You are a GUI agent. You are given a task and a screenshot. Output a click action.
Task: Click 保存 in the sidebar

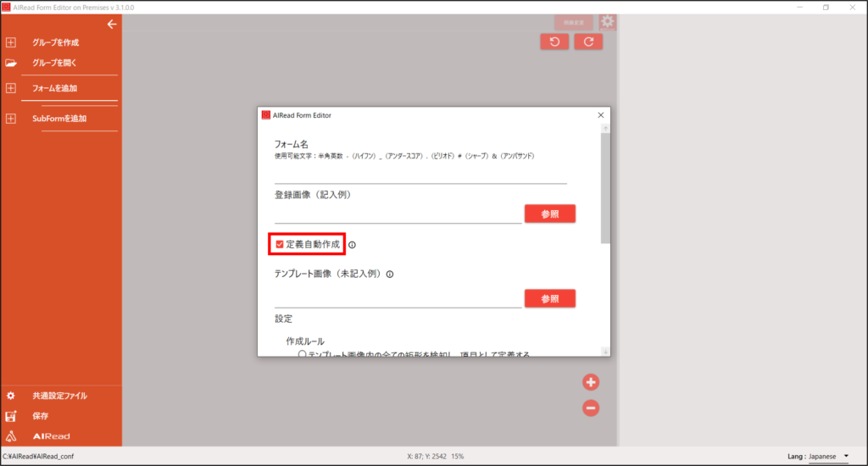[x=41, y=416]
